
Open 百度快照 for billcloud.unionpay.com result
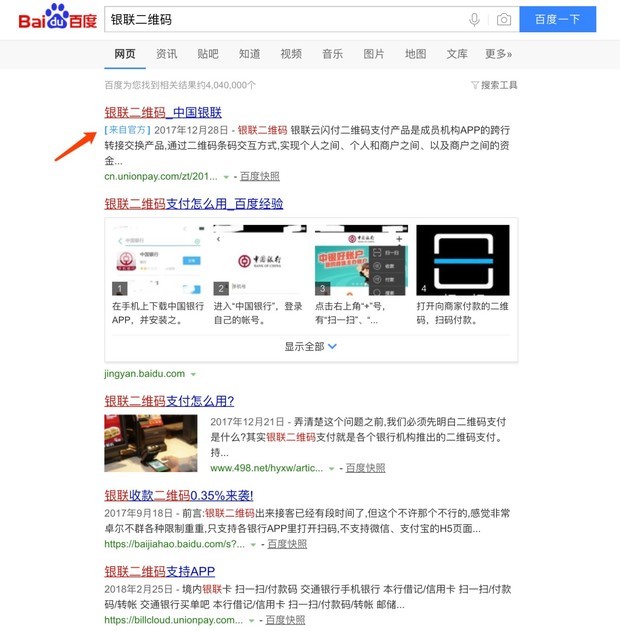285,620
